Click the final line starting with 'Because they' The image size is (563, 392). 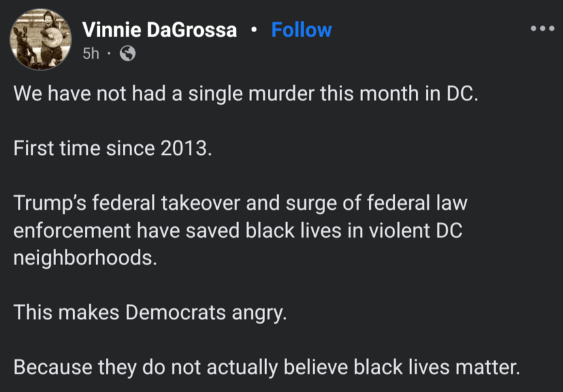pos(266,367)
